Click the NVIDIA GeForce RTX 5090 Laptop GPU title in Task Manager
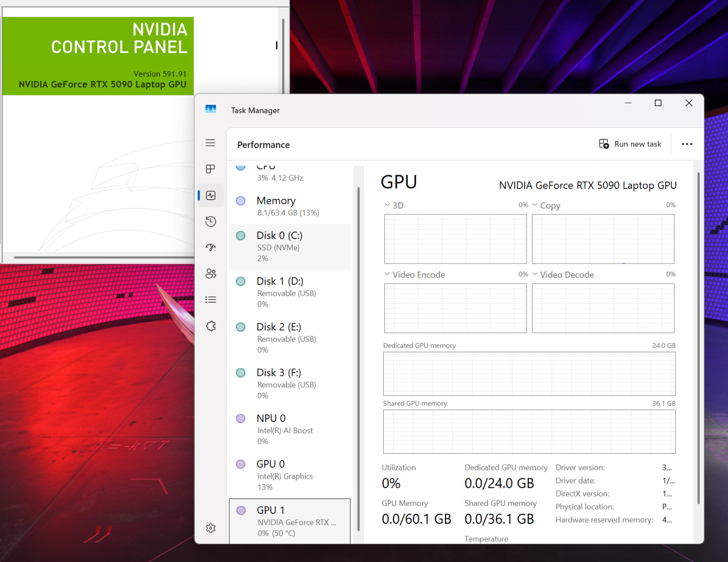The image size is (728, 562). (587, 185)
